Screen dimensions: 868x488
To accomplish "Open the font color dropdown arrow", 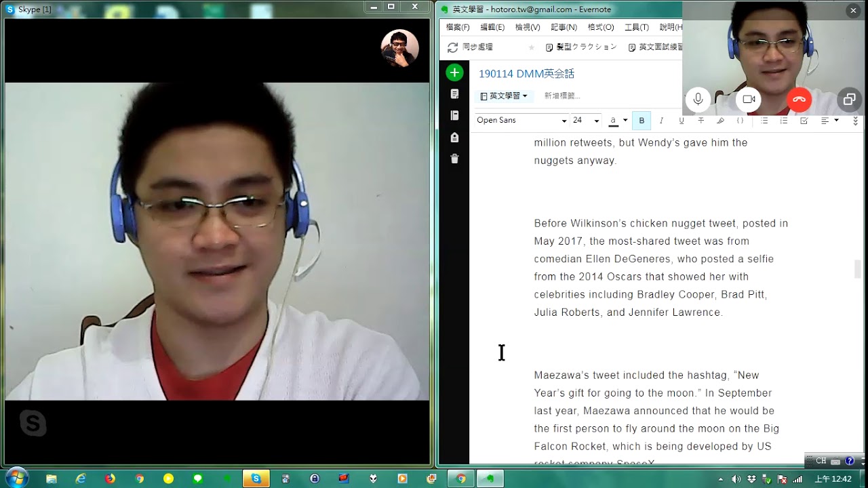I will tap(625, 121).
